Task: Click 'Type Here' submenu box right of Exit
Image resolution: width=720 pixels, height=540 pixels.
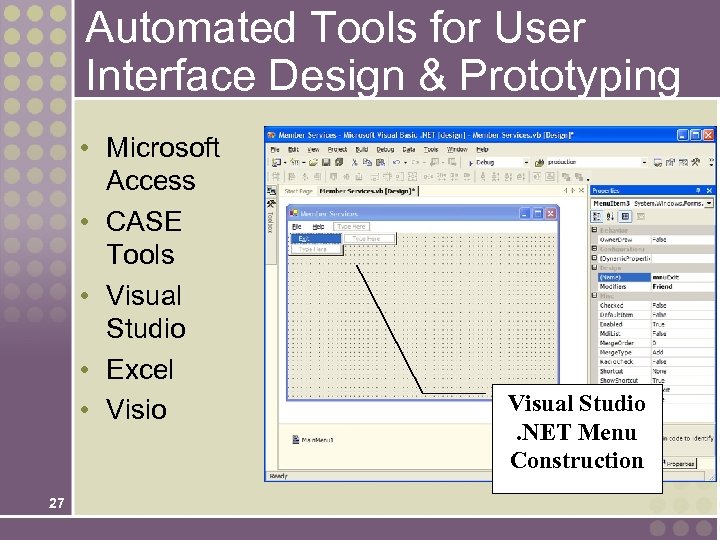Action: 369,239
